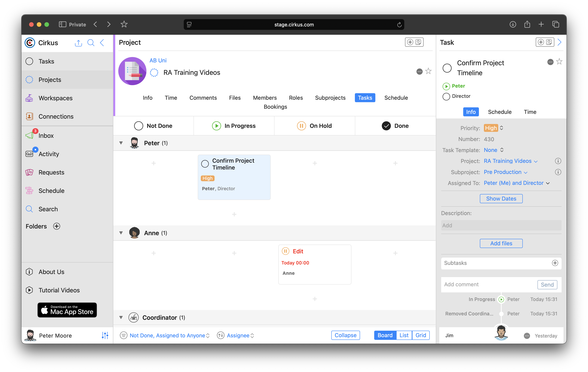Toggle Director status circle in task panel
This screenshot has height=372, width=588.
(446, 96)
